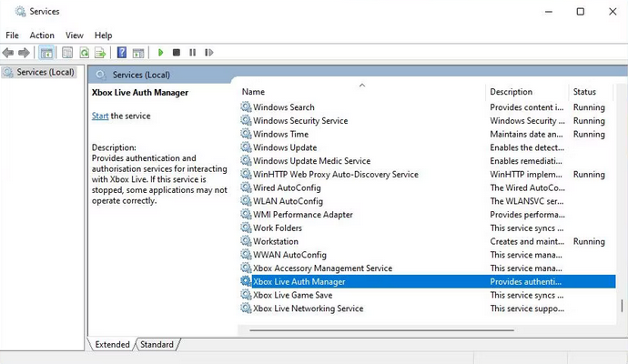Select the WWAN AutoConfig service name
This screenshot has height=364, width=628.
289,255
